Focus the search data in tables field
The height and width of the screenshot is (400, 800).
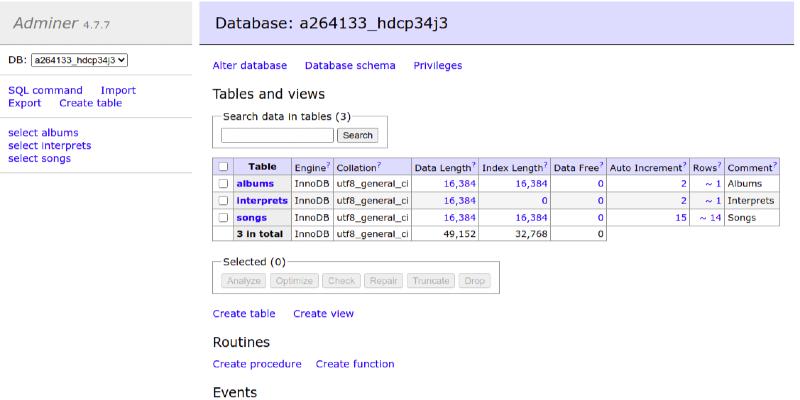pyautogui.click(x=277, y=135)
